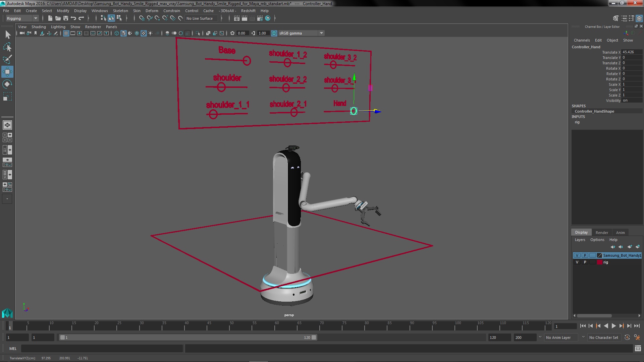
Task: Activate the Move tool
Action: click(x=7, y=71)
